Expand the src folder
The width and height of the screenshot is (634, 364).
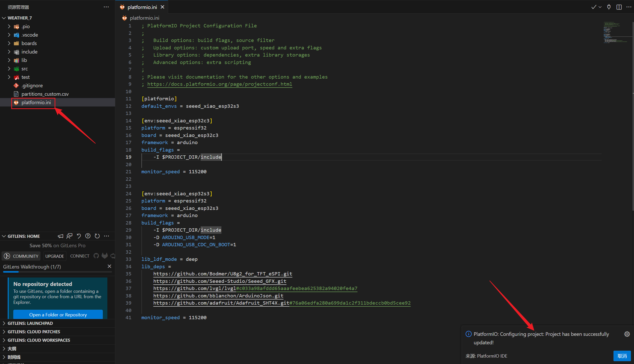point(25,69)
